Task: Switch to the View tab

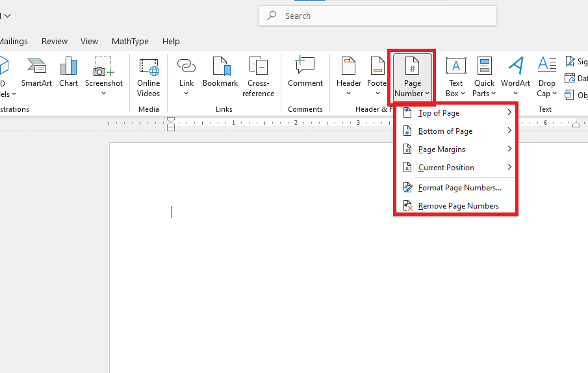Action: (89, 41)
